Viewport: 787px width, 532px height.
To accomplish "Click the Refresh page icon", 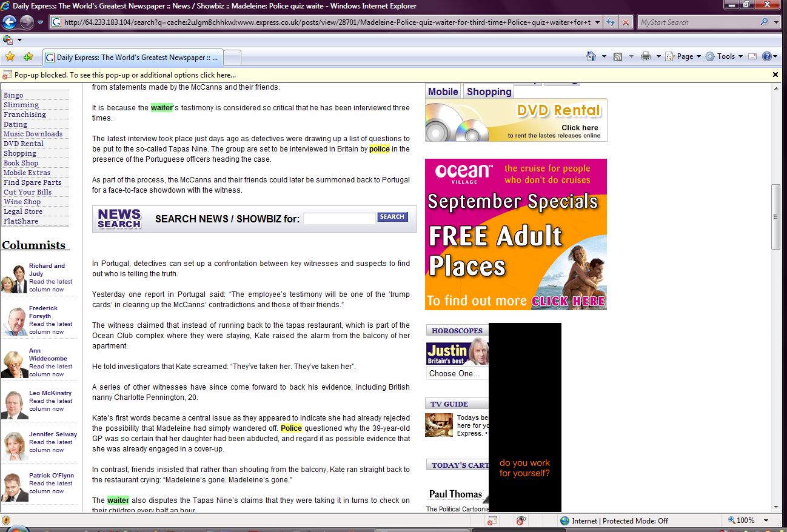I will click(611, 22).
